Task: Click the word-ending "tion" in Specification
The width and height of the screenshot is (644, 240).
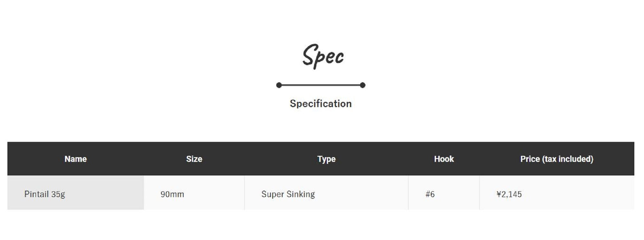Action: [342, 104]
